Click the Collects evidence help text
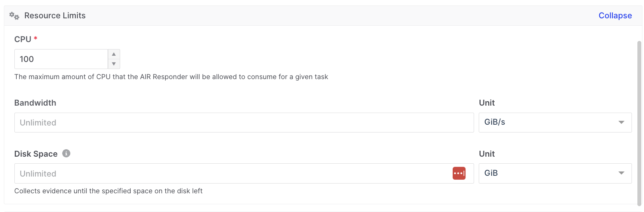The image size is (644, 212). click(108, 191)
